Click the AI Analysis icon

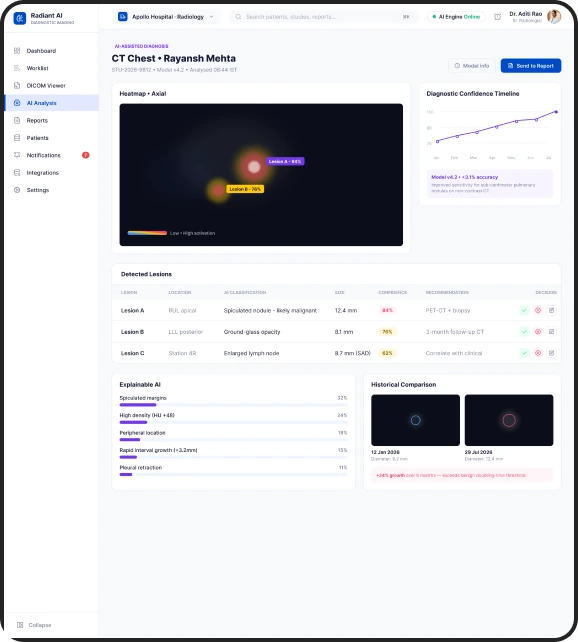pyautogui.click(x=17, y=103)
